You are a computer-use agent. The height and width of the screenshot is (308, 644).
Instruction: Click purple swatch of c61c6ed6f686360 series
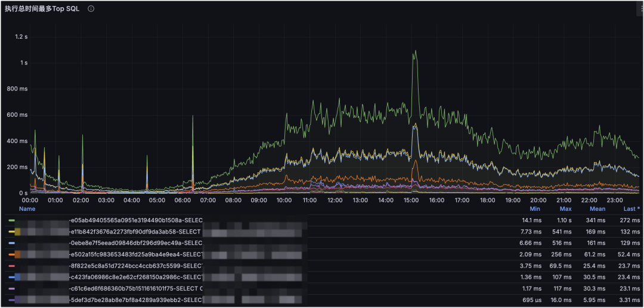point(11,289)
